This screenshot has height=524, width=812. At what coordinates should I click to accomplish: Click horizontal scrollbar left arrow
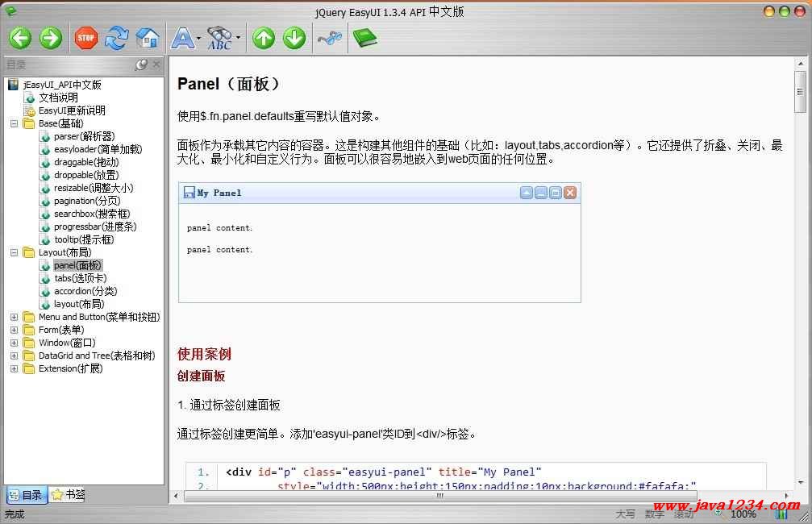coord(176,496)
